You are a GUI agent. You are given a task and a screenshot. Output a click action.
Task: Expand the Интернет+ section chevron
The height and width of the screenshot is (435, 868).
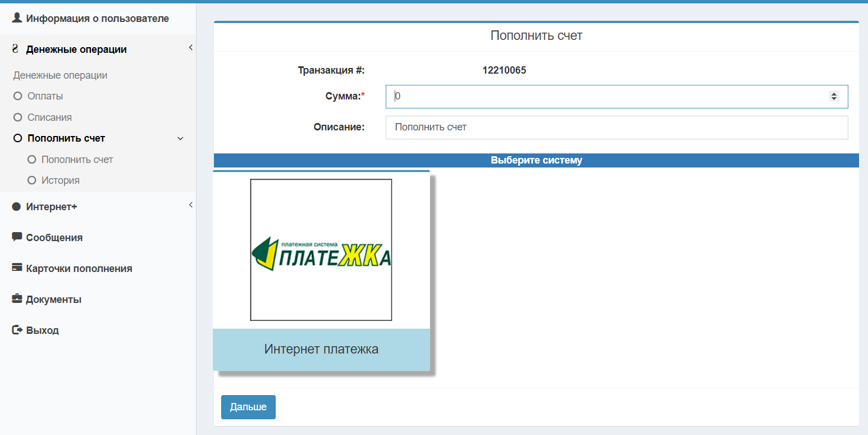(190, 205)
